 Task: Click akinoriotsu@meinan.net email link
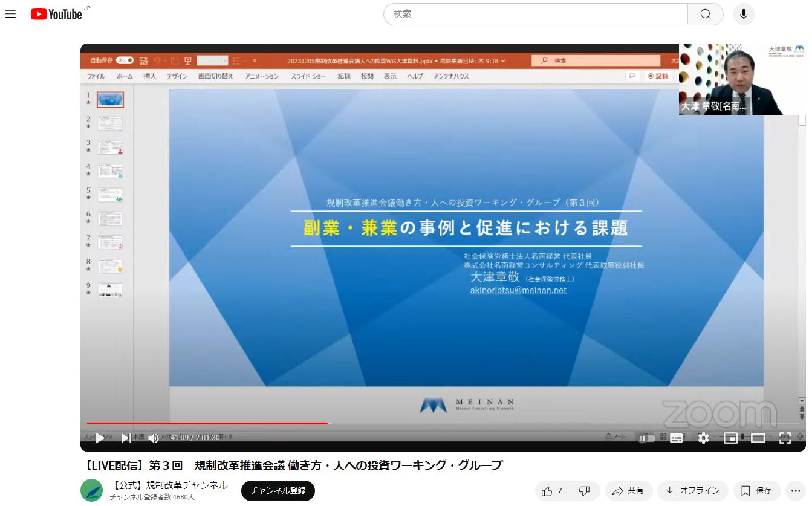518,290
